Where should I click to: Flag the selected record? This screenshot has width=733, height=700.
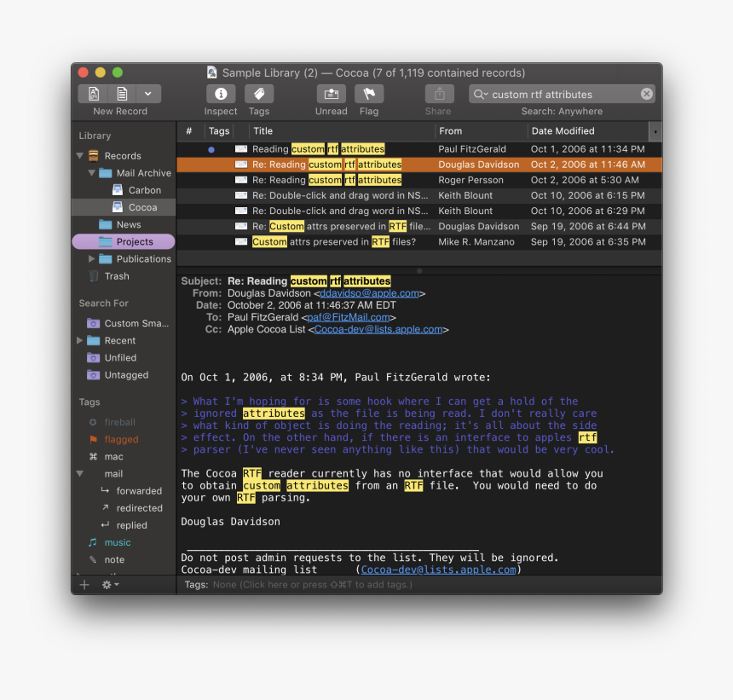pyautogui.click(x=369, y=94)
